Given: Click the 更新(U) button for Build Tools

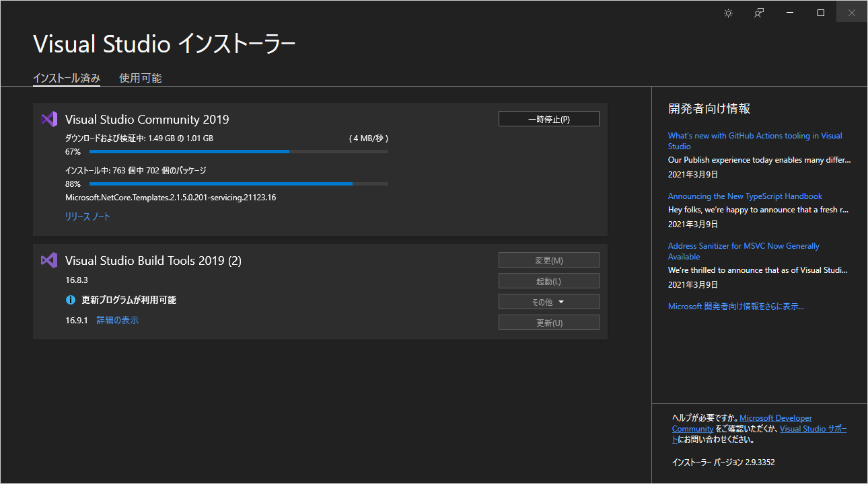Looking at the screenshot, I should point(549,323).
